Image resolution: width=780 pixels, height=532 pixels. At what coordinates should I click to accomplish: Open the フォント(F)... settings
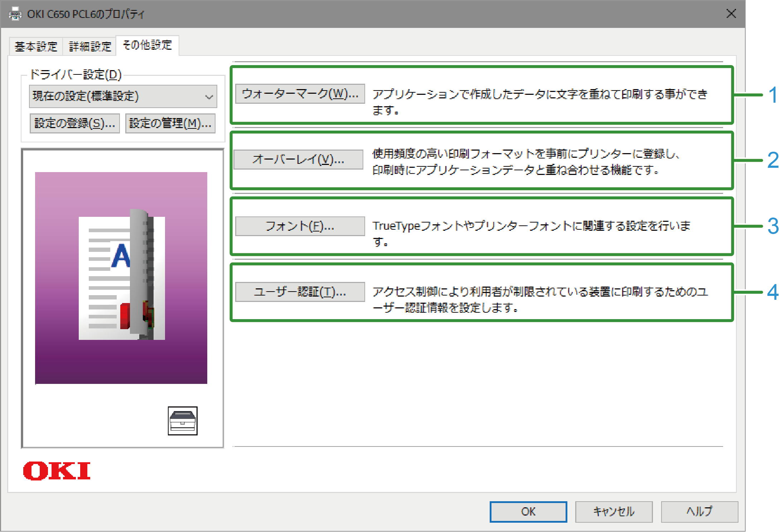[300, 226]
